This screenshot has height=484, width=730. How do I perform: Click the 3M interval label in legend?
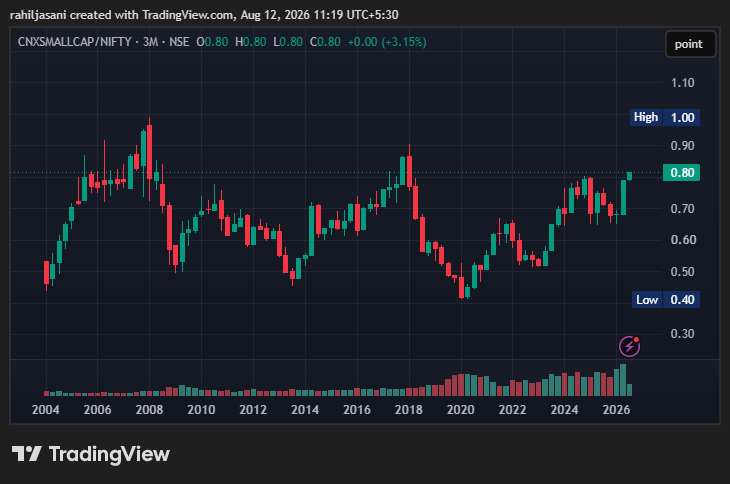(x=150, y=42)
